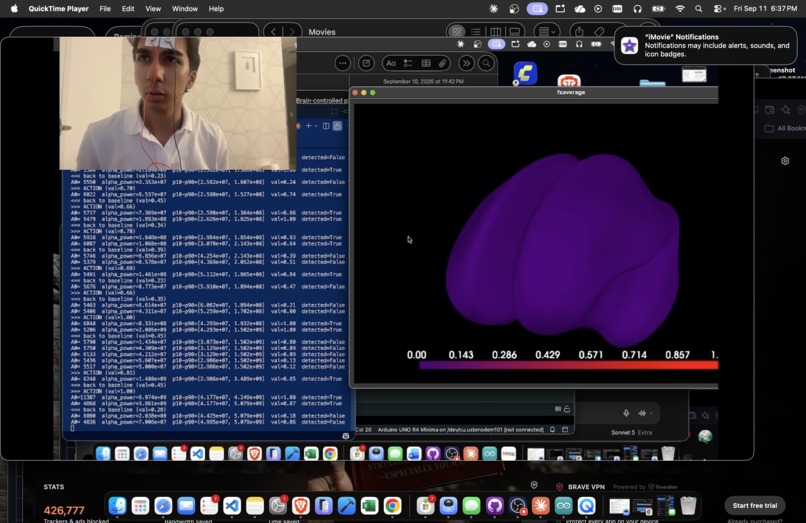Open the View menu

(153, 8)
